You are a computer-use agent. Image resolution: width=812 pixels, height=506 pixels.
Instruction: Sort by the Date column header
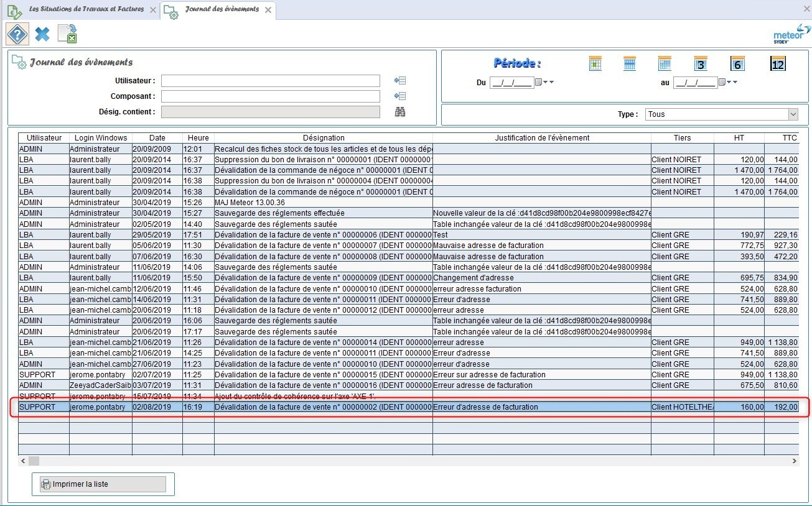coord(157,138)
